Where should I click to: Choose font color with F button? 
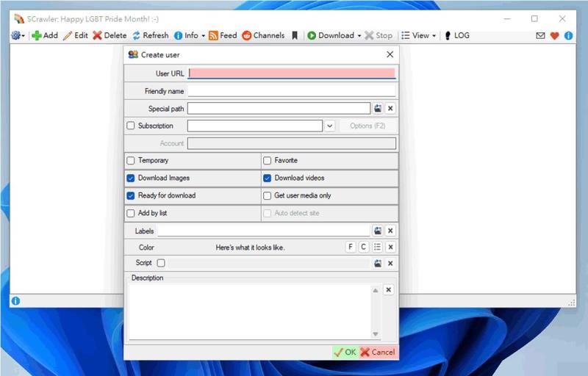coord(351,247)
